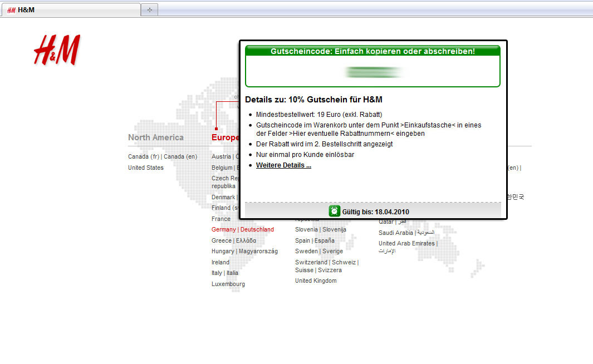Select Hungary
This screenshot has height=364, width=593.
pos(223,252)
